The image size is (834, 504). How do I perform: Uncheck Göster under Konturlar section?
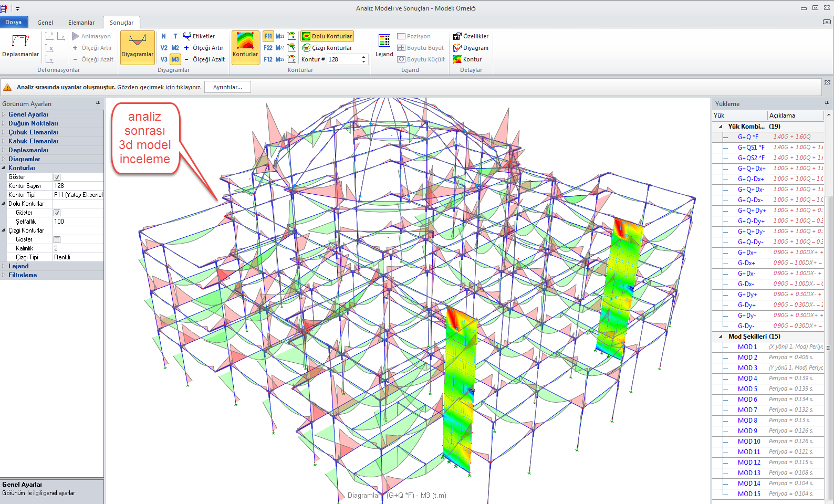click(x=57, y=177)
